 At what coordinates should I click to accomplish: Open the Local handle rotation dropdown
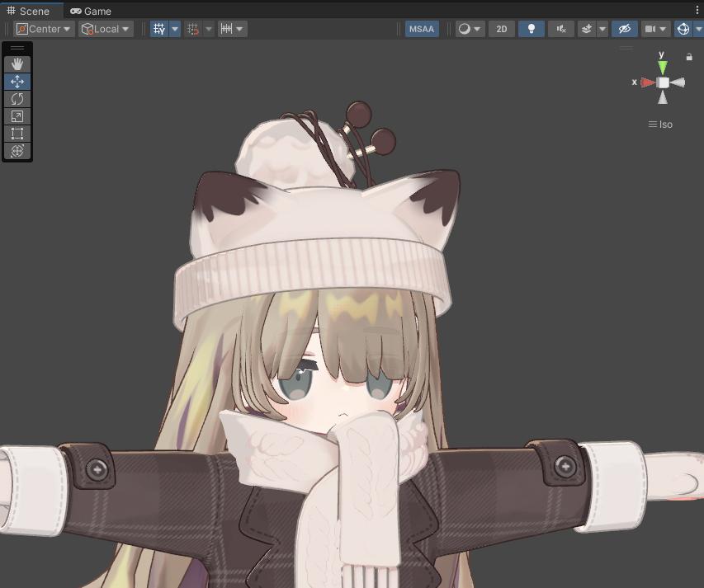tap(106, 29)
